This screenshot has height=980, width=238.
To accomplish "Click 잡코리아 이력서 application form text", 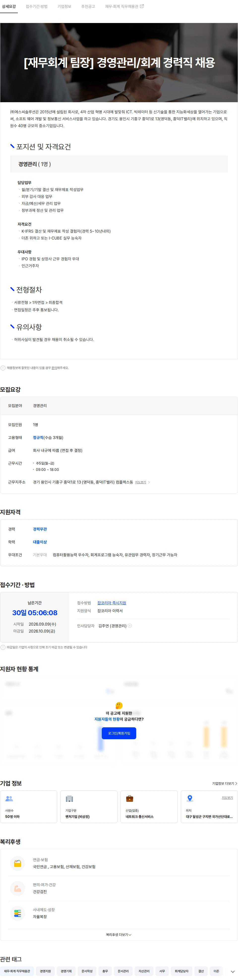I will click(110, 611).
